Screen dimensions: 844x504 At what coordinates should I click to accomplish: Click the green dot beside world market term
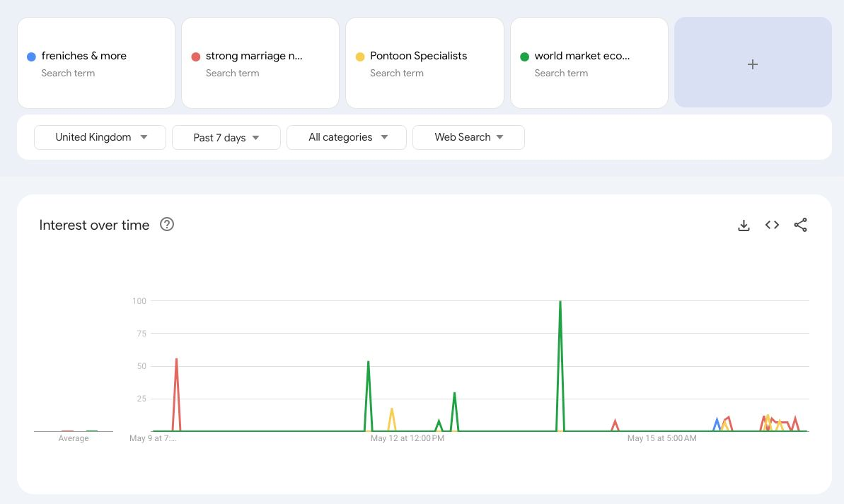pos(524,57)
